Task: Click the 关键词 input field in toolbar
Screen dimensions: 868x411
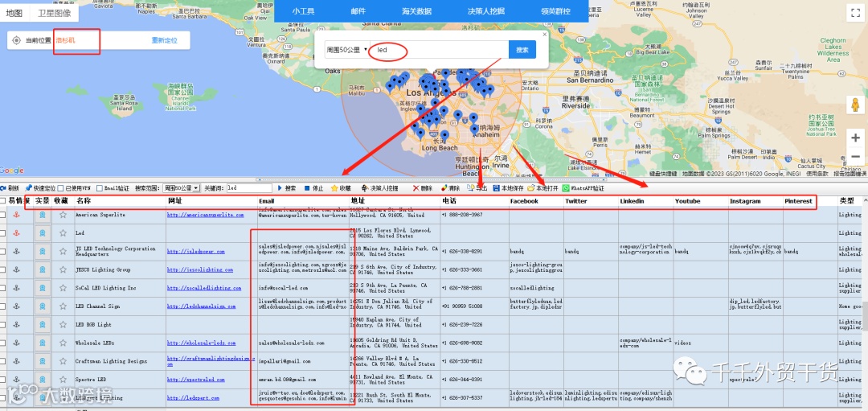Action: 249,188
